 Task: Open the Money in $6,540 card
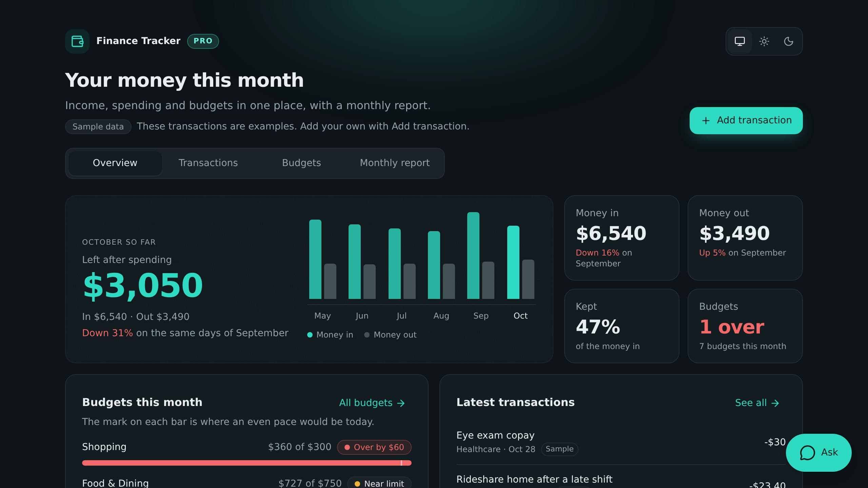coord(622,238)
